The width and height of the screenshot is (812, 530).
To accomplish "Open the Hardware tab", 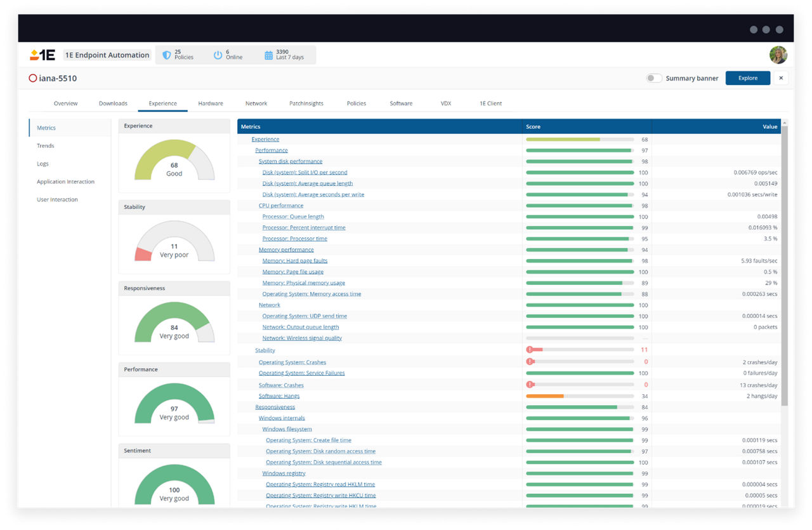I will tap(211, 103).
